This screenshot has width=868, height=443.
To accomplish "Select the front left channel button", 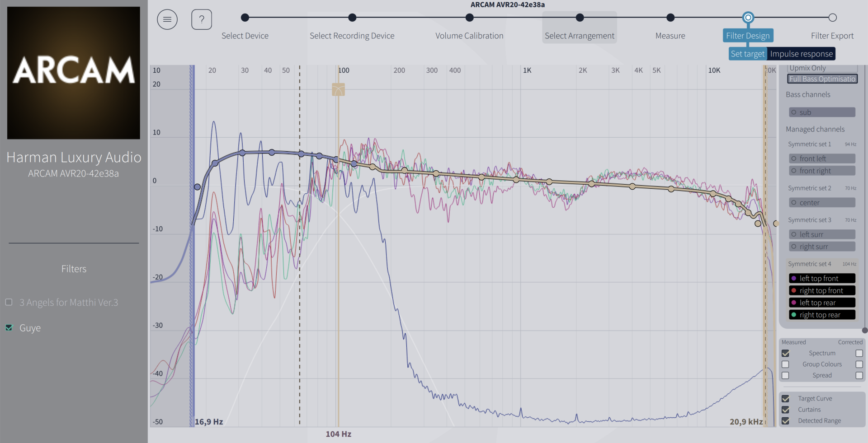I will click(822, 159).
